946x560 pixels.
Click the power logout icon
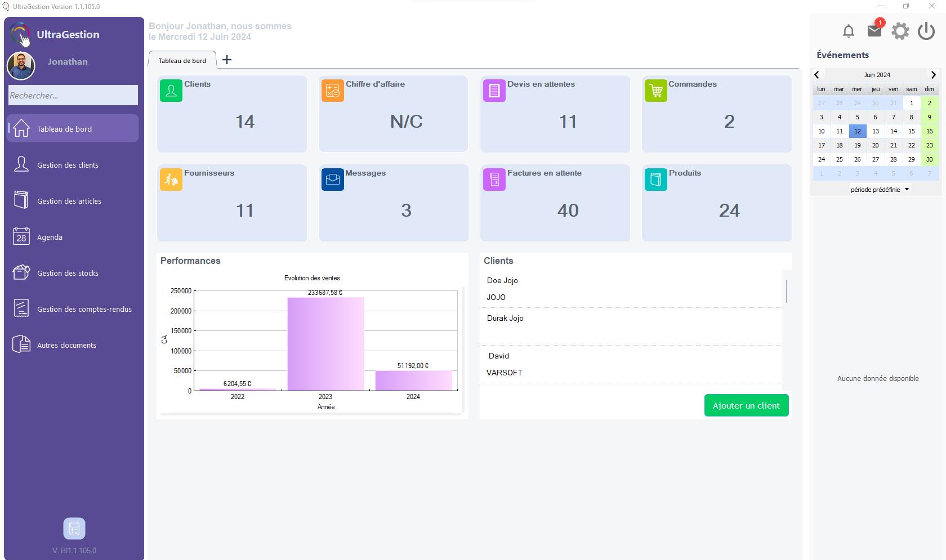[x=926, y=31]
